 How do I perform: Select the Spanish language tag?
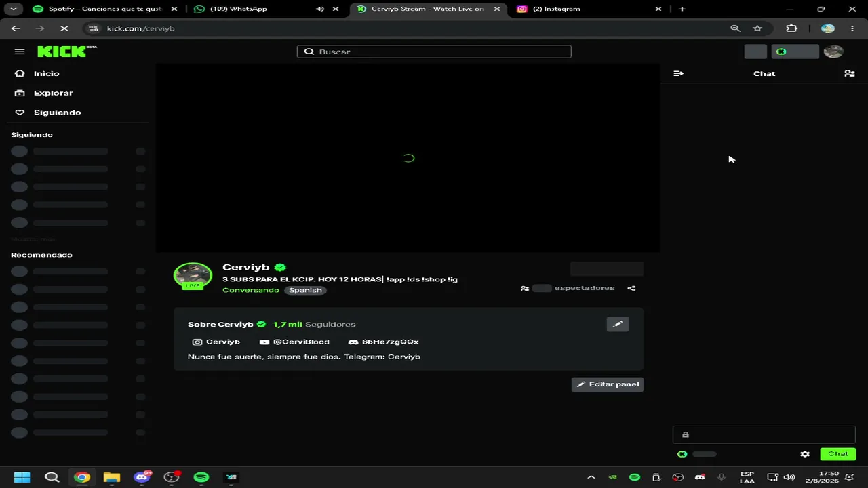point(305,290)
